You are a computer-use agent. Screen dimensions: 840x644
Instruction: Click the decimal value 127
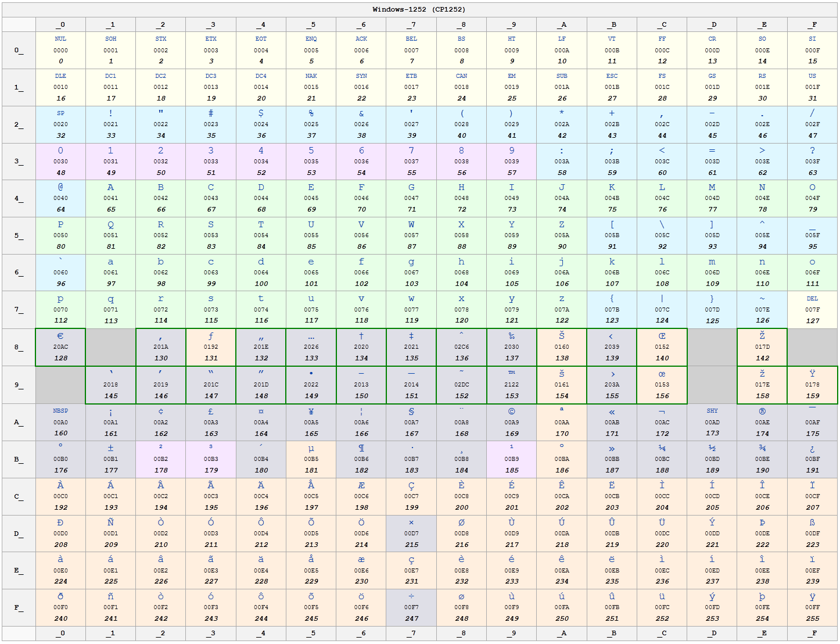tap(812, 321)
